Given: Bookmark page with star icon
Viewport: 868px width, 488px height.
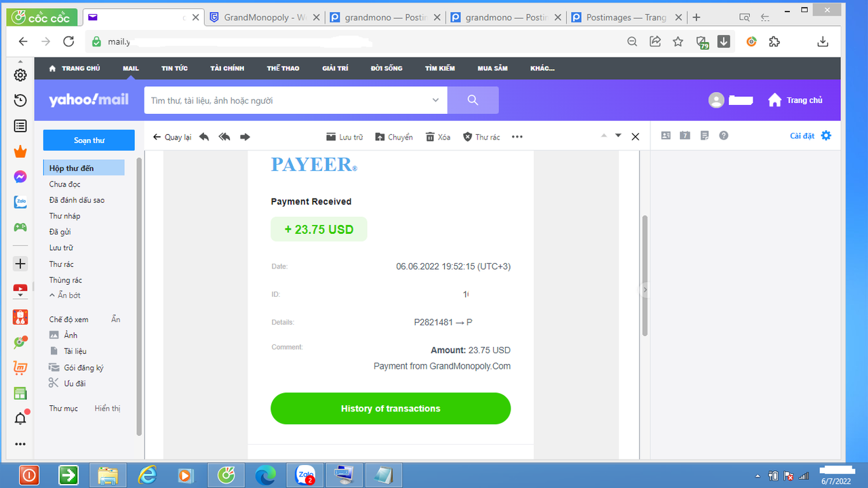Looking at the screenshot, I should (x=678, y=41).
